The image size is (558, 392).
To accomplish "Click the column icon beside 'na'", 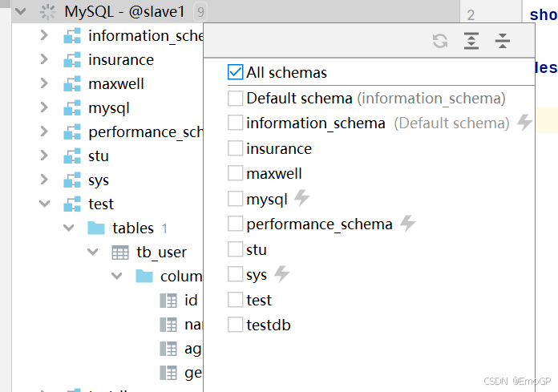I will (168, 325).
